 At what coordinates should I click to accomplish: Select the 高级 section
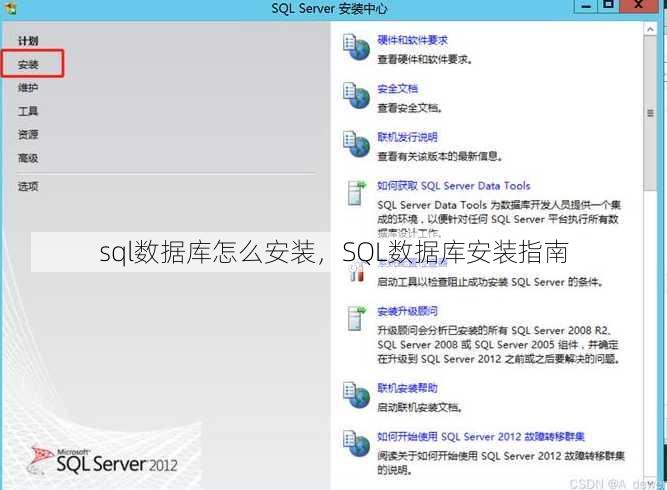click(28, 158)
